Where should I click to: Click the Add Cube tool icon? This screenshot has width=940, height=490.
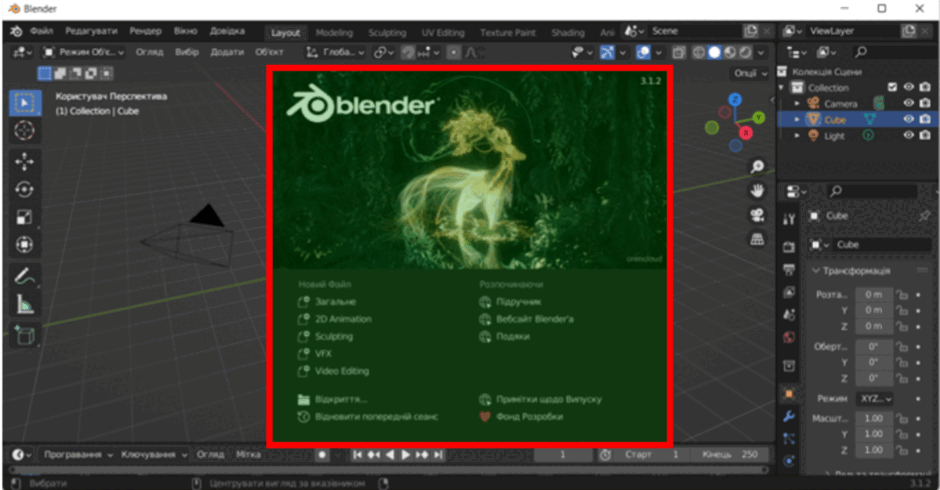point(25,335)
